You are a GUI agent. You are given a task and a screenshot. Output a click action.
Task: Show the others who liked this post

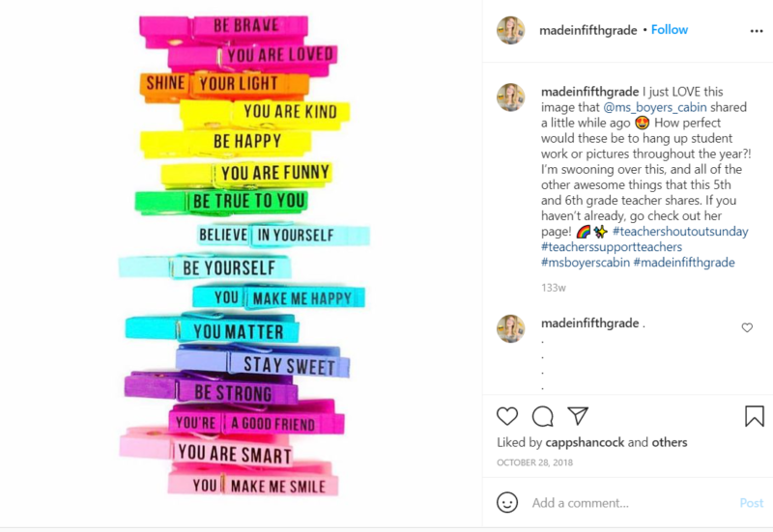click(x=670, y=443)
